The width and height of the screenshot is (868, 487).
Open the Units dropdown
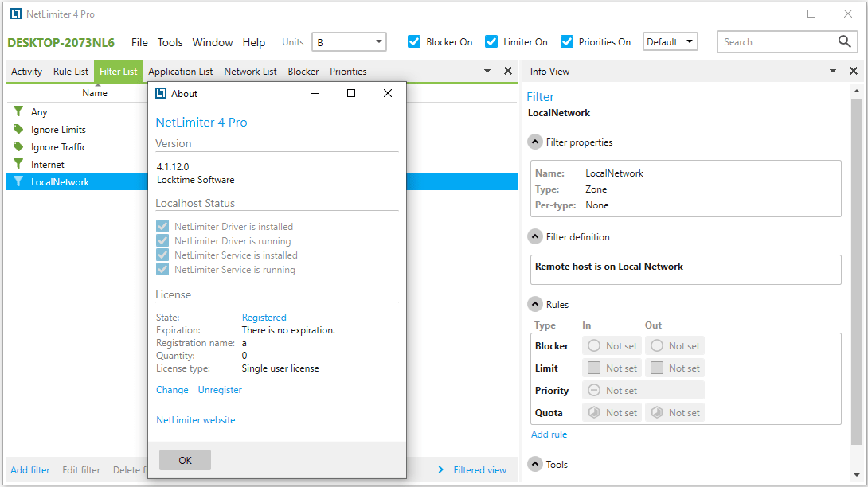[x=349, y=41]
